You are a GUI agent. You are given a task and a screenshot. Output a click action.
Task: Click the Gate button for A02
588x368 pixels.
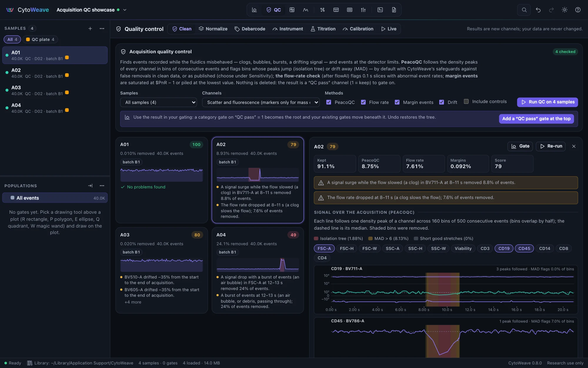(x=520, y=146)
